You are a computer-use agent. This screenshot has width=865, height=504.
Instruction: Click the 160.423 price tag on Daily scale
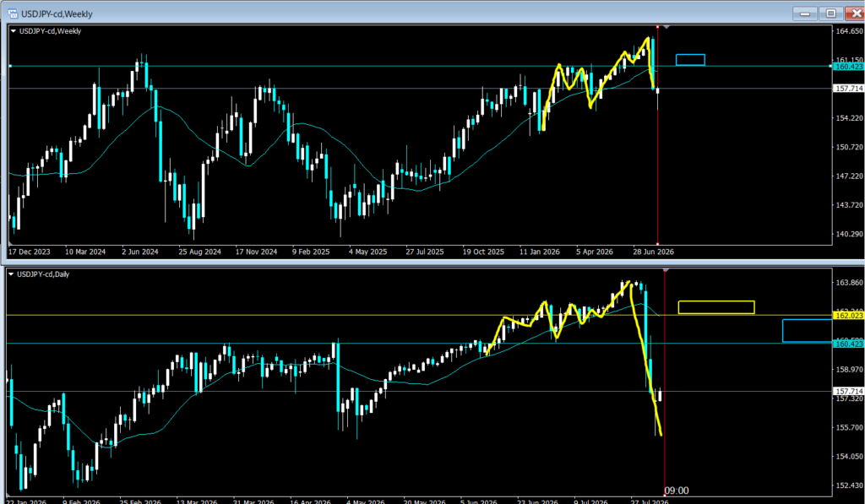coord(848,344)
